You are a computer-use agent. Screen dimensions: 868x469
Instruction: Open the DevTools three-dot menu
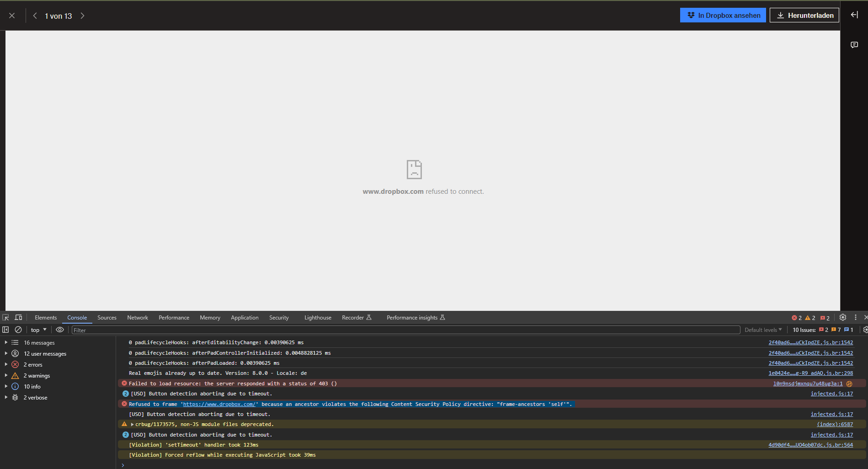(x=856, y=317)
